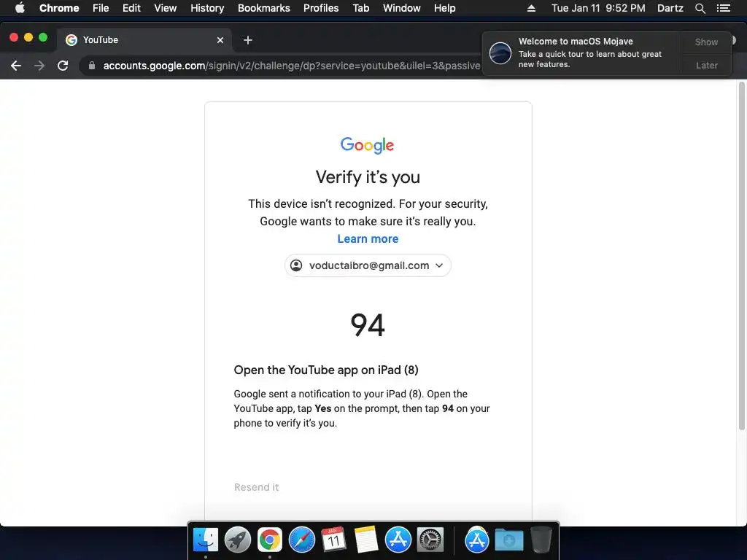Open the Profiles menu
Screen dimensions: 747x560
[x=321, y=8]
